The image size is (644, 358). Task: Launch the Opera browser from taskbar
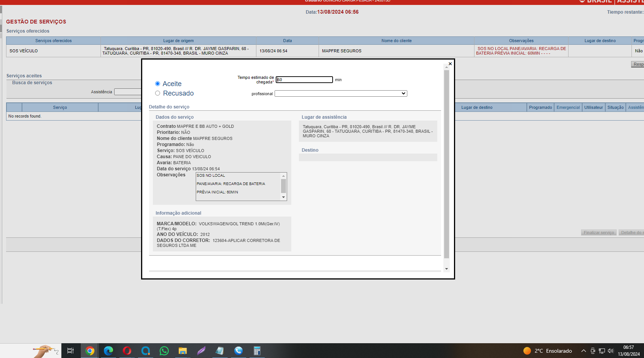127,351
